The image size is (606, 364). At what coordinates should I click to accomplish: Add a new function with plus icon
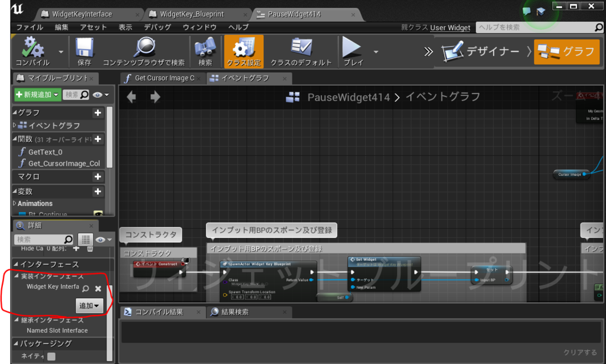(98, 138)
